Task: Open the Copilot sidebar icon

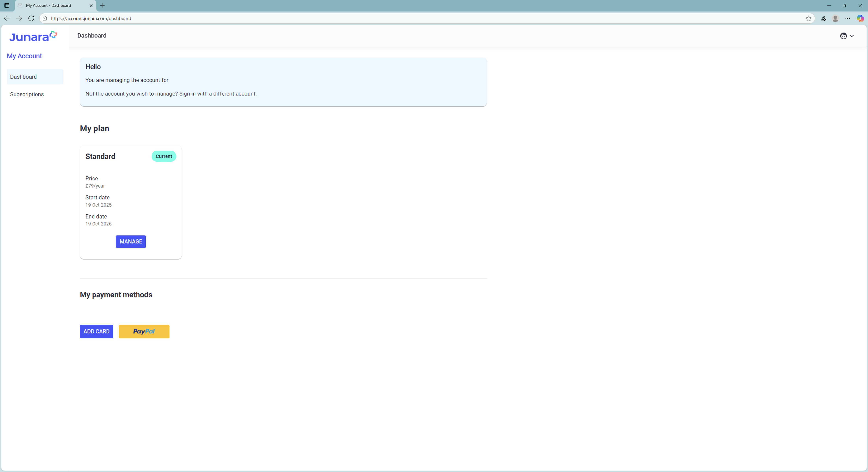Action: (860, 18)
